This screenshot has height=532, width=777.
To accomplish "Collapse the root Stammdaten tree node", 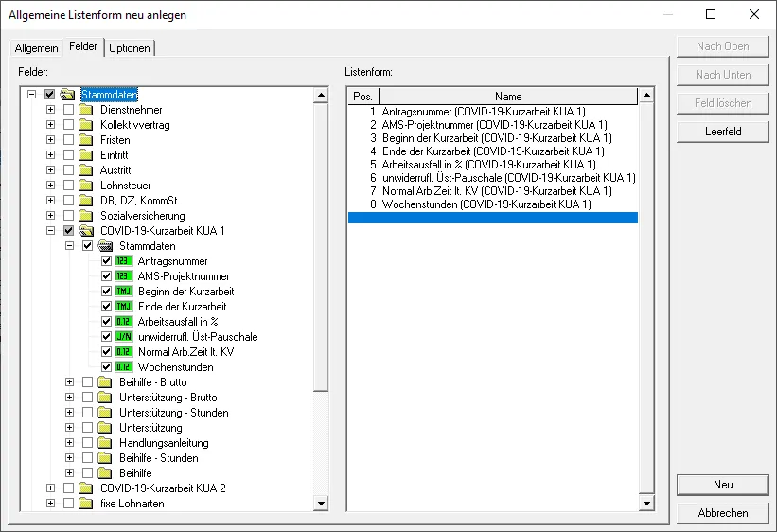I will coord(32,95).
